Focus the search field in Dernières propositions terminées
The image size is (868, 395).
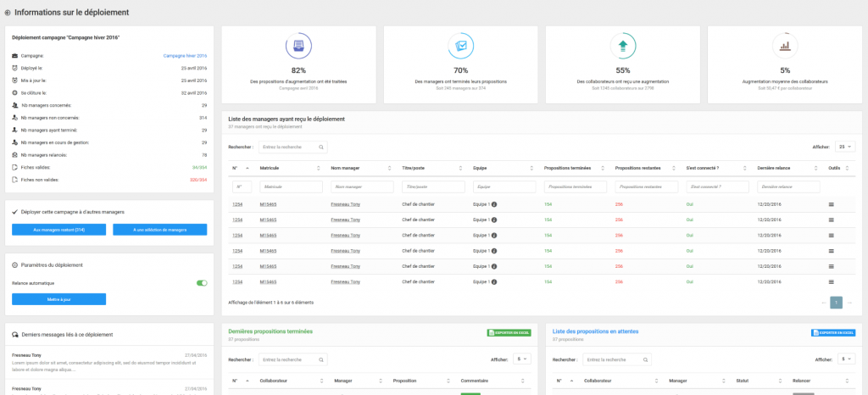(x=292, y=359)
